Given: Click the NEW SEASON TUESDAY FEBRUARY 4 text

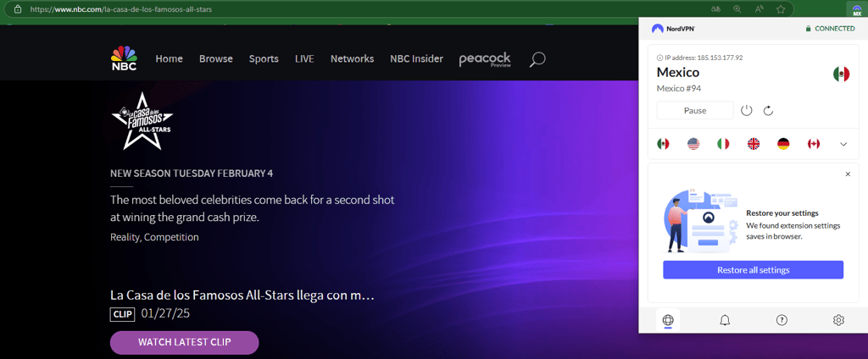Looking at the screenshot, I should [x=192, y=173].
